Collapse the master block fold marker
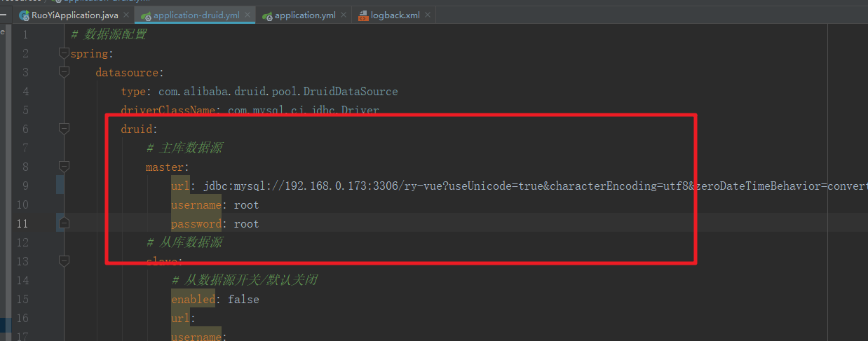Image resolution: width=868 pixels, height=341 pixels. (64, 166)
